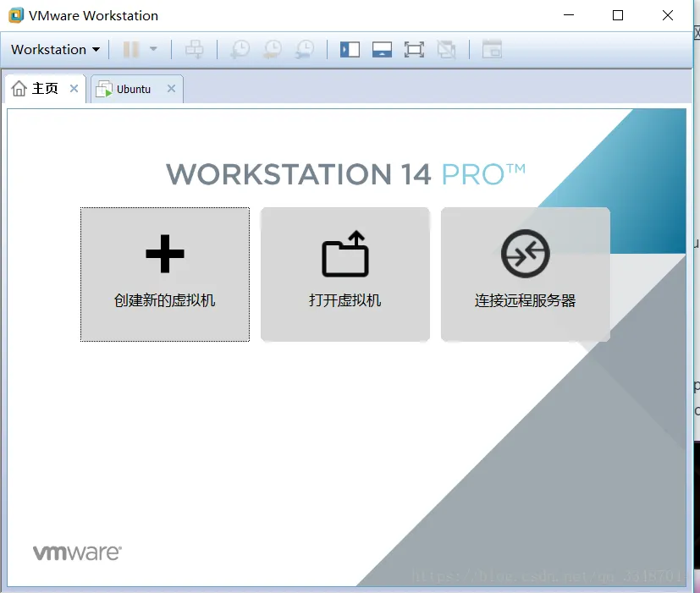The image size is (700, 593).
Task: Enter full screen mode icon
Action: (x=414, y=50)
